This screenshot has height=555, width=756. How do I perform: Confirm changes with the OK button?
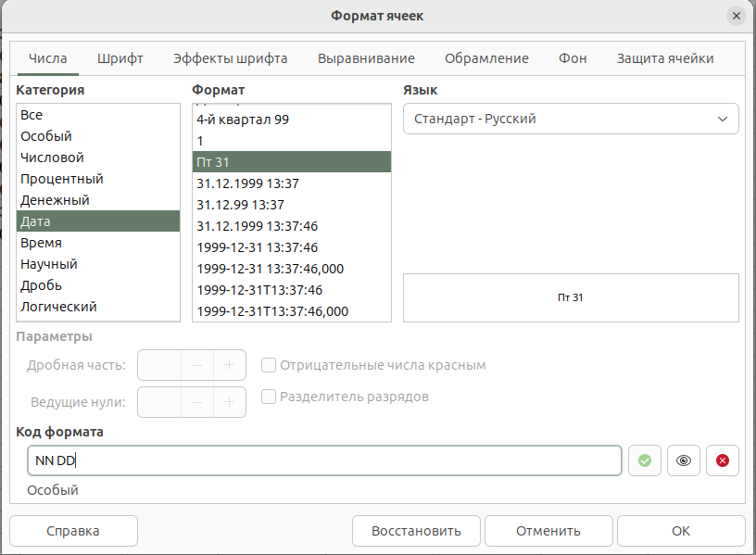681,530
